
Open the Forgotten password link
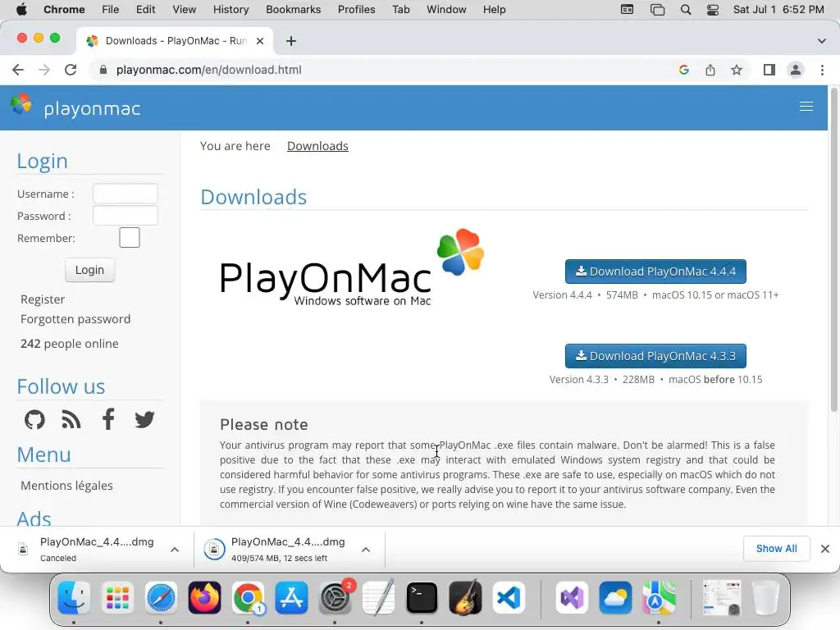tap(75, 319)
